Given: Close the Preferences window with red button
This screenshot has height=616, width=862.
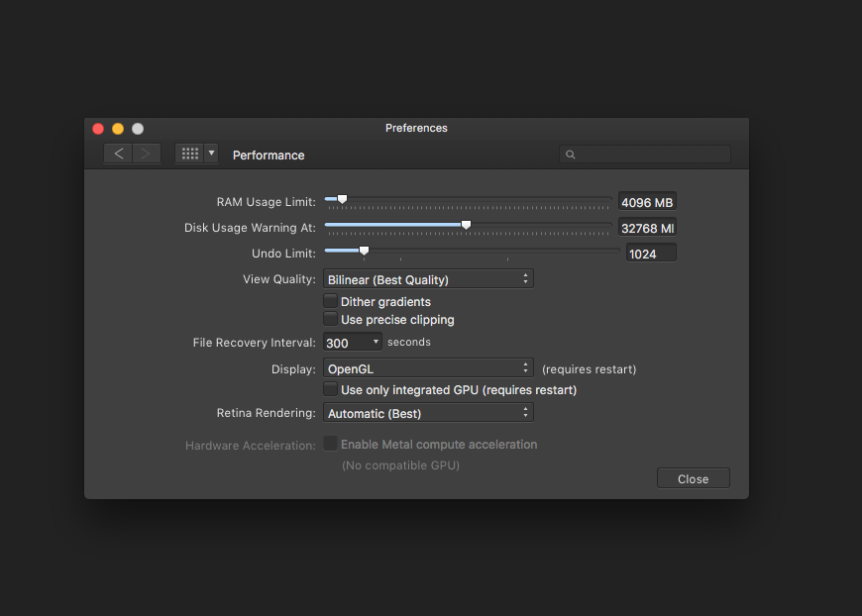Looking at the screenshot, I should tap(98, 129).
